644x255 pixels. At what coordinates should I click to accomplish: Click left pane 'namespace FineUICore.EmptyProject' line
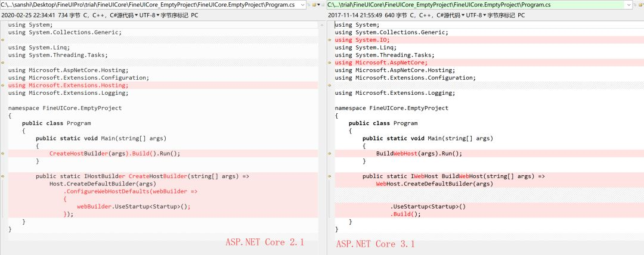pyautogui.click(x=65, y=108)
